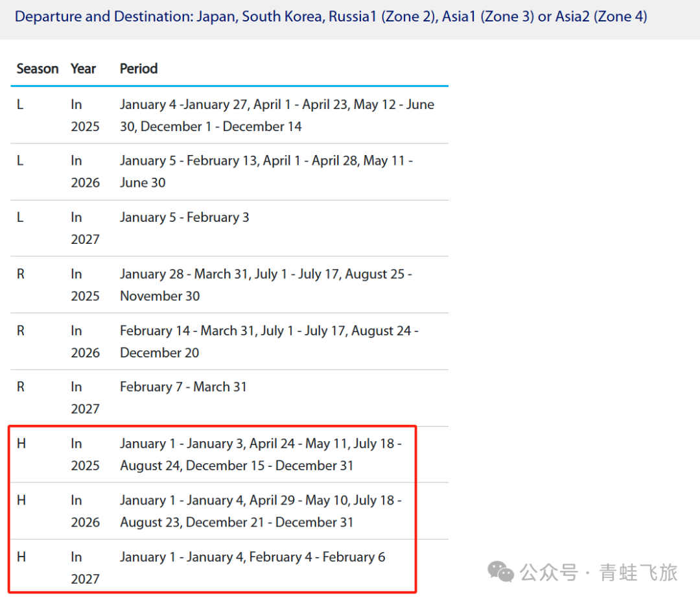
Task: Click the period starting February 14 - March 31
Action: pyautogui.click(x=269, y=342)
